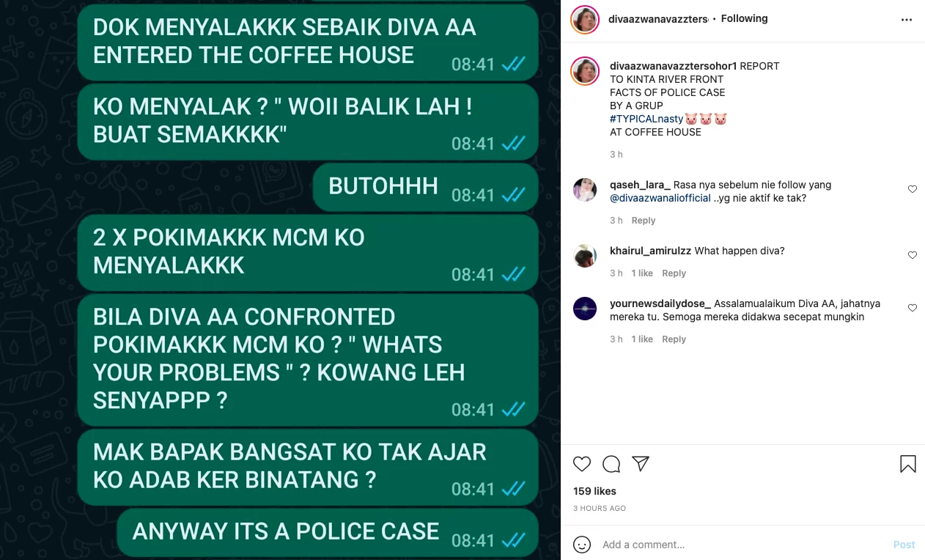Save the post with the bookmark icon
Viewport: 925px width, 560px height.
[907, 464]
